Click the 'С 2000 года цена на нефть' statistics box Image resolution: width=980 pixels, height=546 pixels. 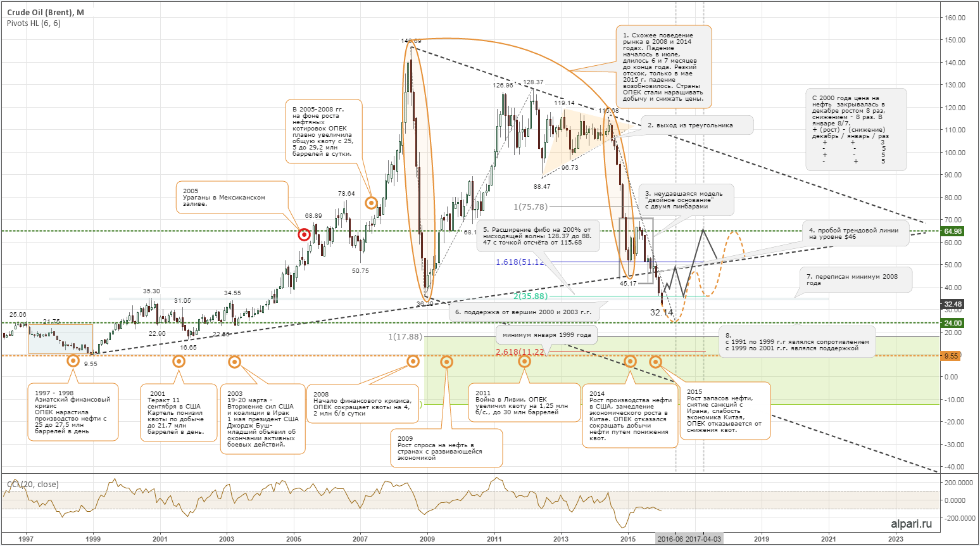pyautogui.click(x=856, y=130)
